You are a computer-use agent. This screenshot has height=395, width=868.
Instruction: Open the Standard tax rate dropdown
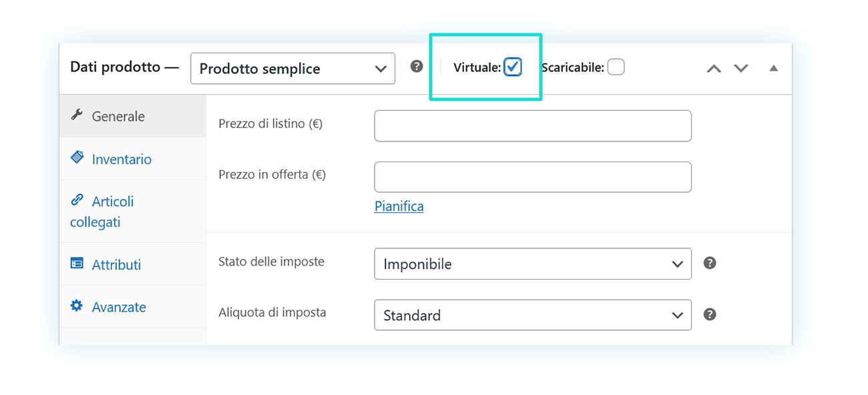point(533,315)
